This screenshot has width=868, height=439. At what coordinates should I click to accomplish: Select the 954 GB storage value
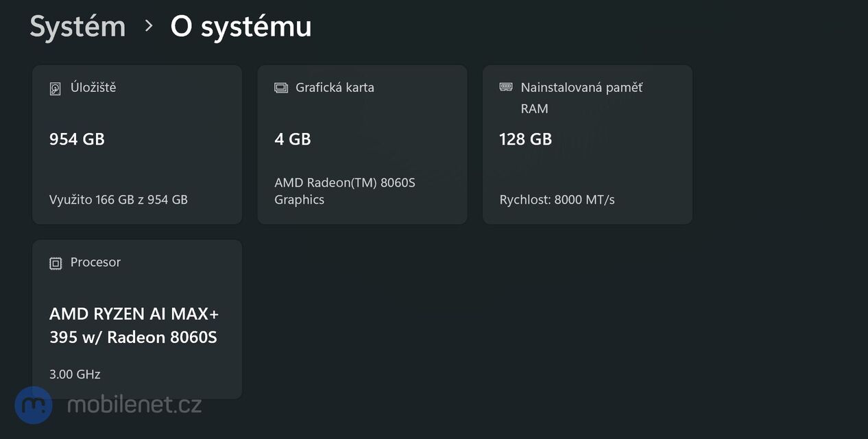pyautogui.click(x=76, y=139)
